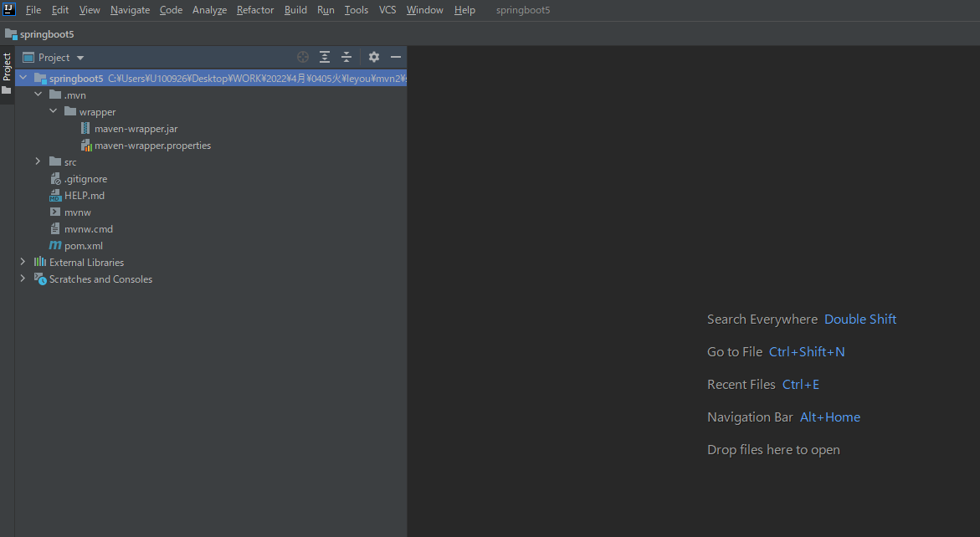Open the Build menu
This screenshot has width=980, height=537.
(295, 10)
